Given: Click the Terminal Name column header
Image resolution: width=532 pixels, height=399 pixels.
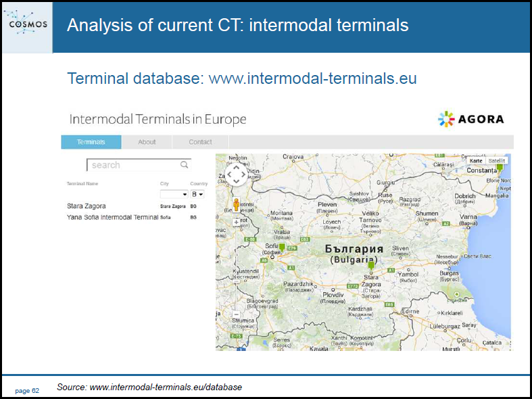Looking at the screenshot, I should pos(82,183).
